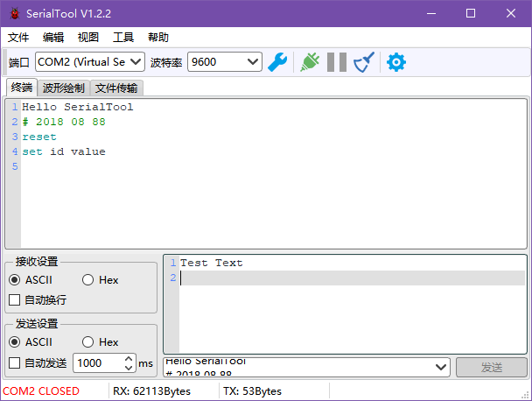Open the 文件 menu
532x401 pixels.
point(18,38)
